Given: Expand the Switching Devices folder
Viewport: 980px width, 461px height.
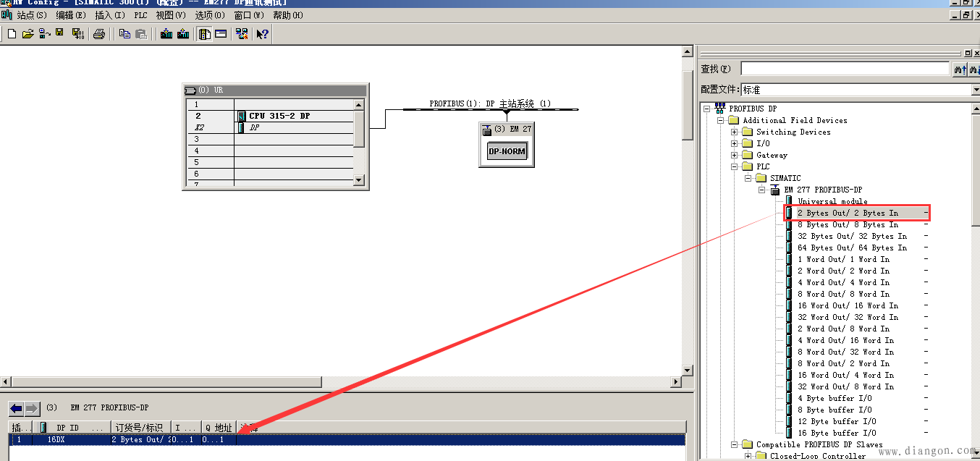Looking at the screenshot, I should tap(735, 132).
